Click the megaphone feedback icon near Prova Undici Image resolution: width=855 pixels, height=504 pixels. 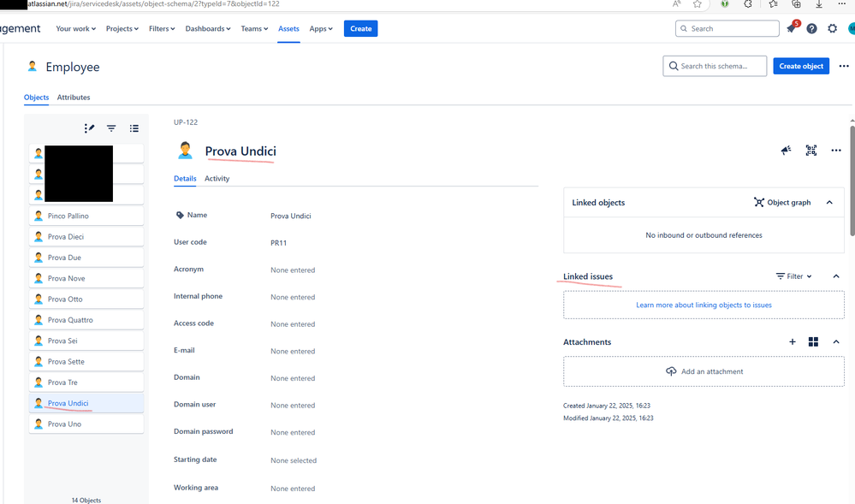(x=786, y=150)
